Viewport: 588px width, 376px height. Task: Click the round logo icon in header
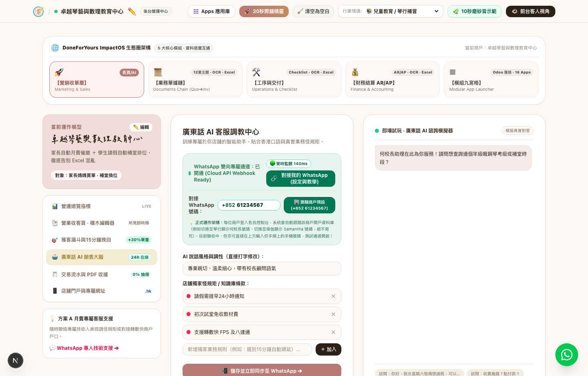click(x=38, y=11)
